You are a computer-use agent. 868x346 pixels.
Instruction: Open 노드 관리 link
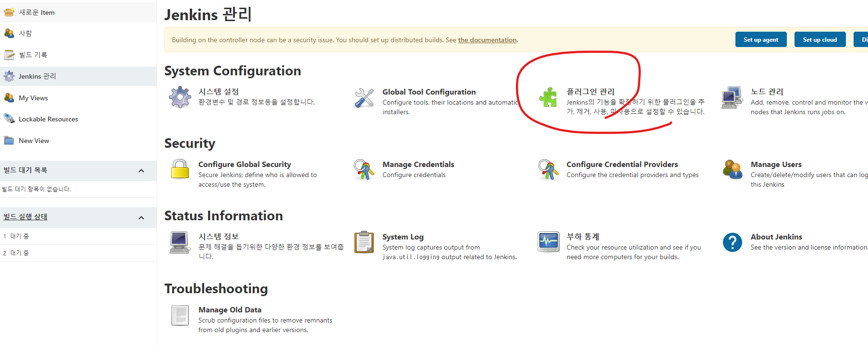point(767,92)
